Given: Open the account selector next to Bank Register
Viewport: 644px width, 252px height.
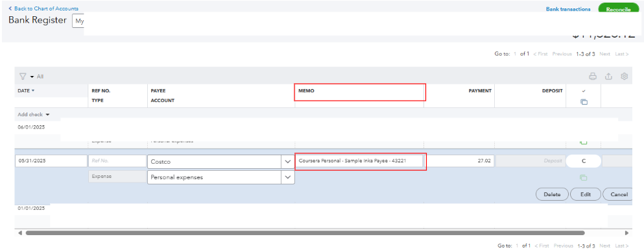Looking at the screenshot, I should pos(78,21).
